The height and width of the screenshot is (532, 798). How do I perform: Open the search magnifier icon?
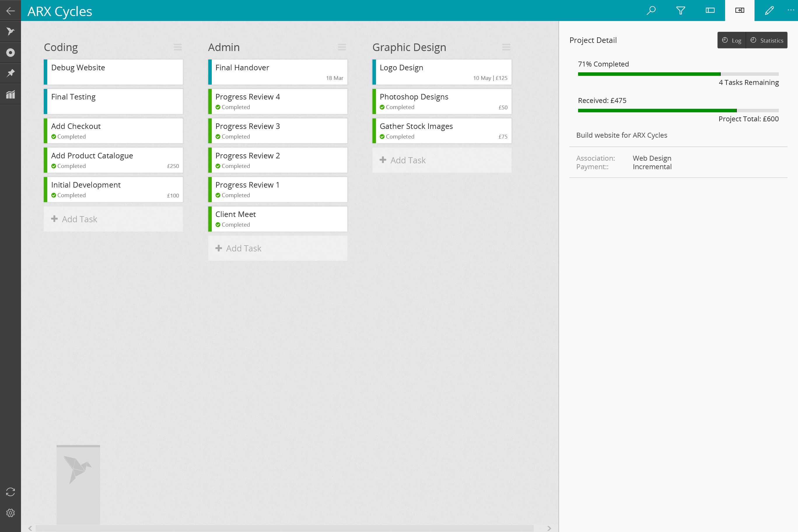[x=651, y=10]
